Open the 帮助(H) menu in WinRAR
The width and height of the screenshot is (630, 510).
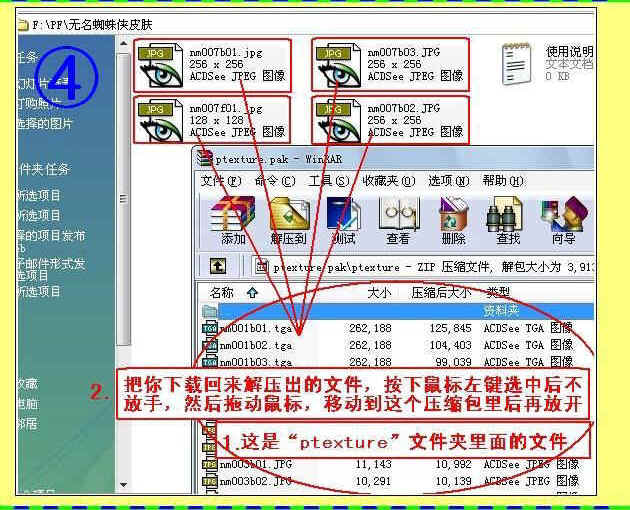[503, 181]
